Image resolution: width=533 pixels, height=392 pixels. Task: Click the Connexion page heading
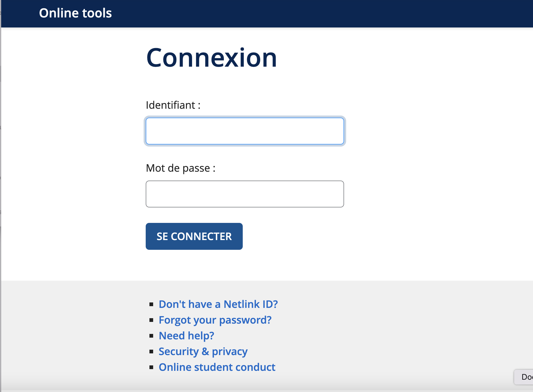click(211, 57)
